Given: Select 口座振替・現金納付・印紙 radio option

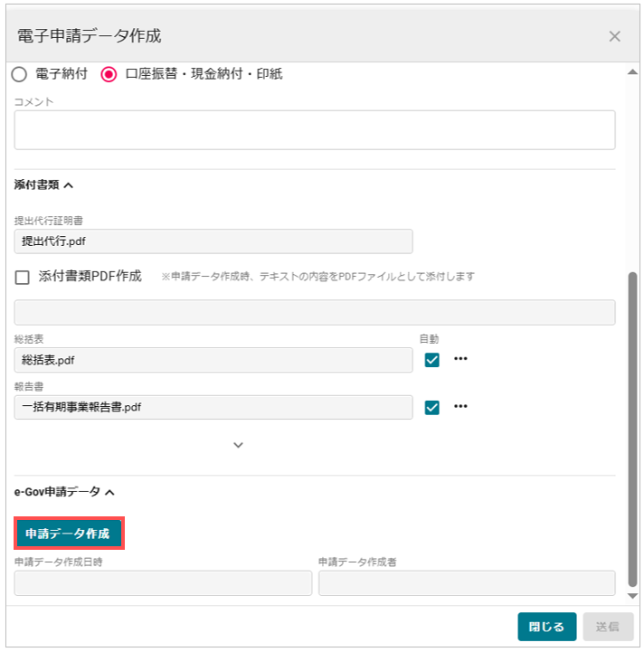Looking at the screenshot, I should (109, 74).
